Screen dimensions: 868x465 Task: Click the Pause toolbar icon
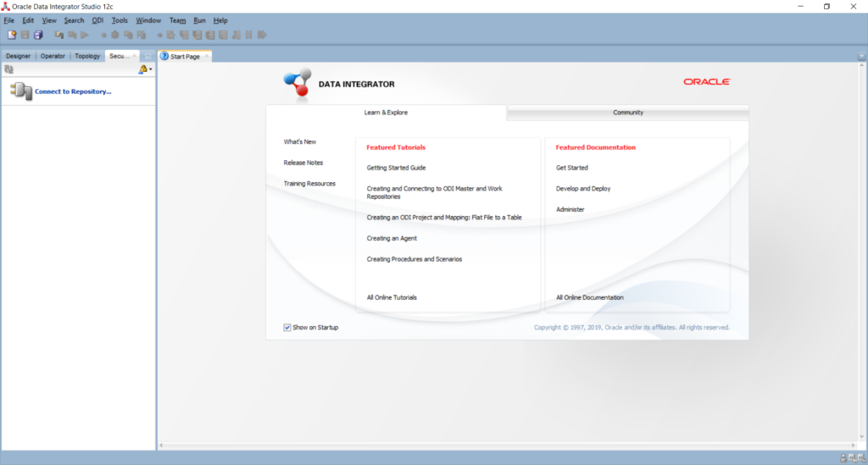click(x=249, y=35)
